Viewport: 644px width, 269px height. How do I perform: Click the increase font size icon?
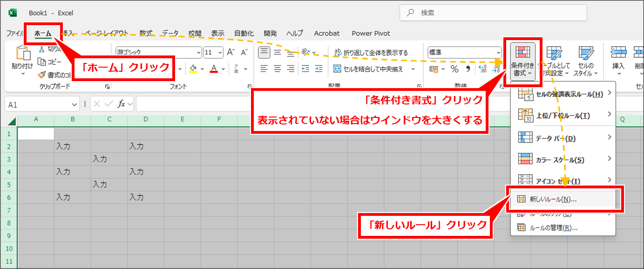click(x=231, y=52)
